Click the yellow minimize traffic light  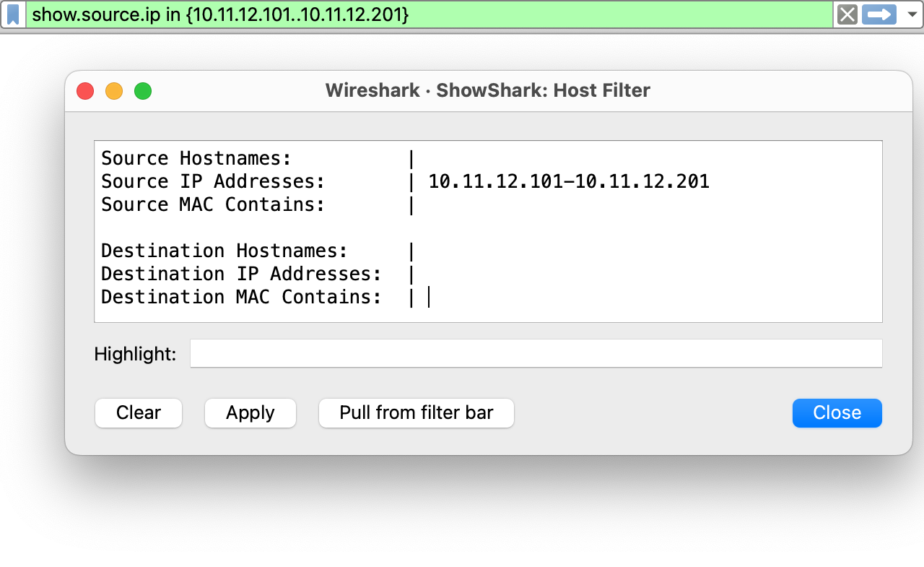pyautogui.click(x=113, y=91)
